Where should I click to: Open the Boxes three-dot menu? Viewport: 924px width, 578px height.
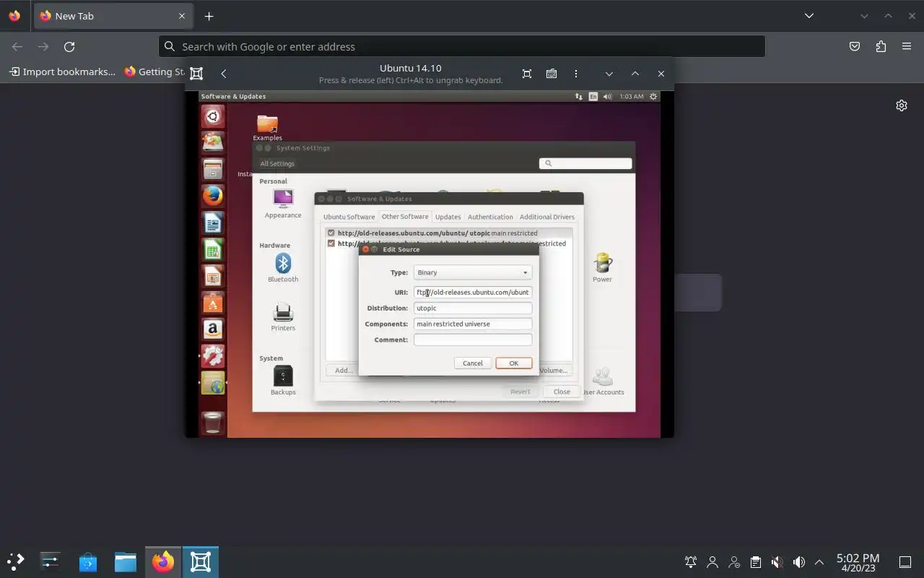coord(576,74)
